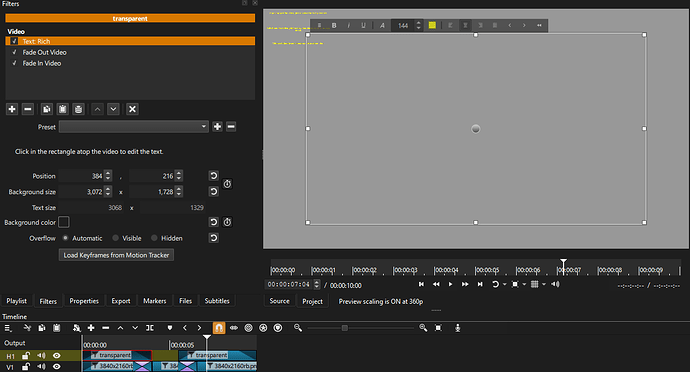Open the Background color swatch

pos(64,222)
